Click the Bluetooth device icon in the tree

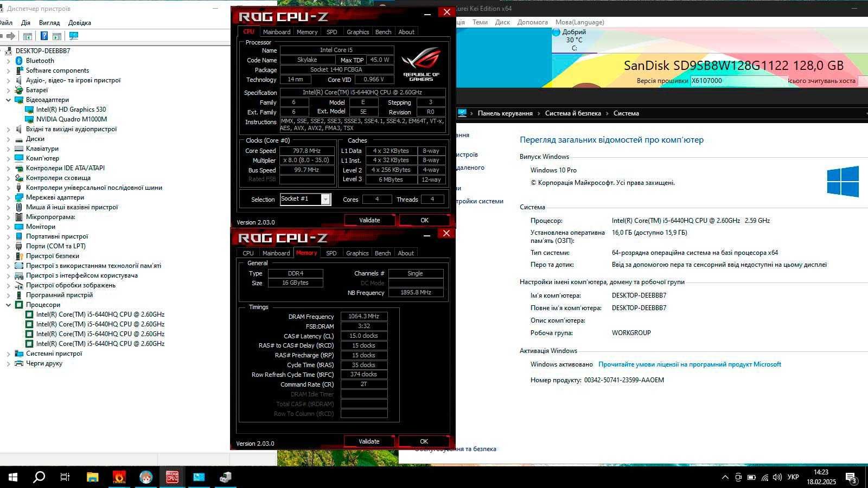click(19, 61)
